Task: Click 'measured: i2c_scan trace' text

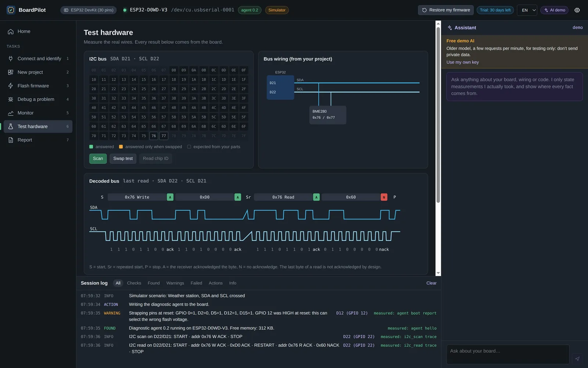Action: (x=409, y=337)
